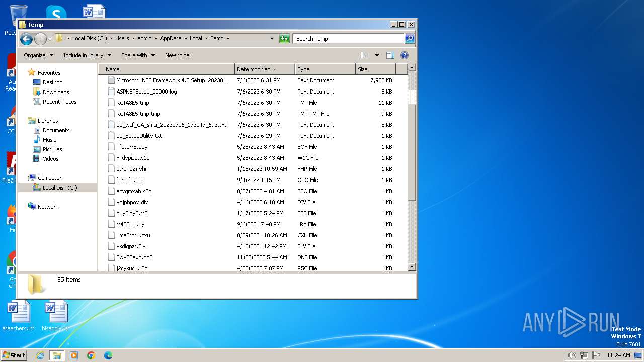Click the search magnifier icon
This screenshot has width=644, height=362.
point(410,39)
